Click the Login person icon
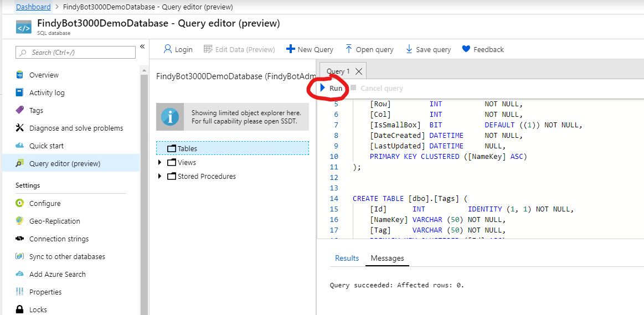The image size is (644, 315). pyautogui.click(x=168, y=49)
